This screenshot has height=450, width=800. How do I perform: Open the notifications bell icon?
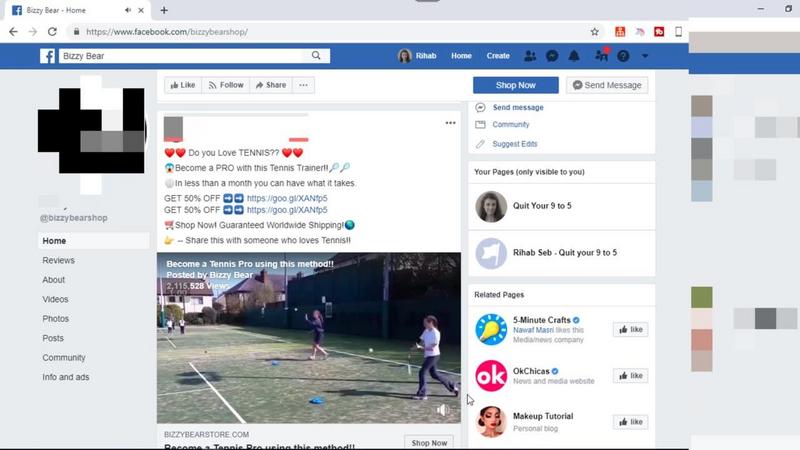coord(574,56)
